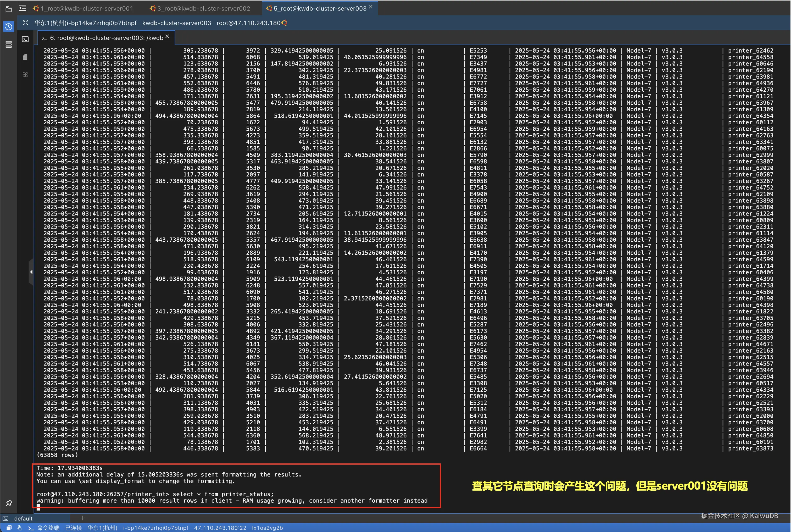This screenshot has width=791, height=532.
Task: Click the 华东1(杭州)i-bp14ke7zrhqi0p7btnpf header label
Action: [x=85, y=23]
